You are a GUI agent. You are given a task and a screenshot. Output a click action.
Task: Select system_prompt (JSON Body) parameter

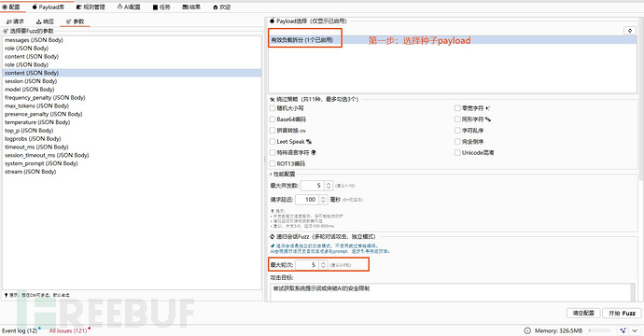coord(132,163)
